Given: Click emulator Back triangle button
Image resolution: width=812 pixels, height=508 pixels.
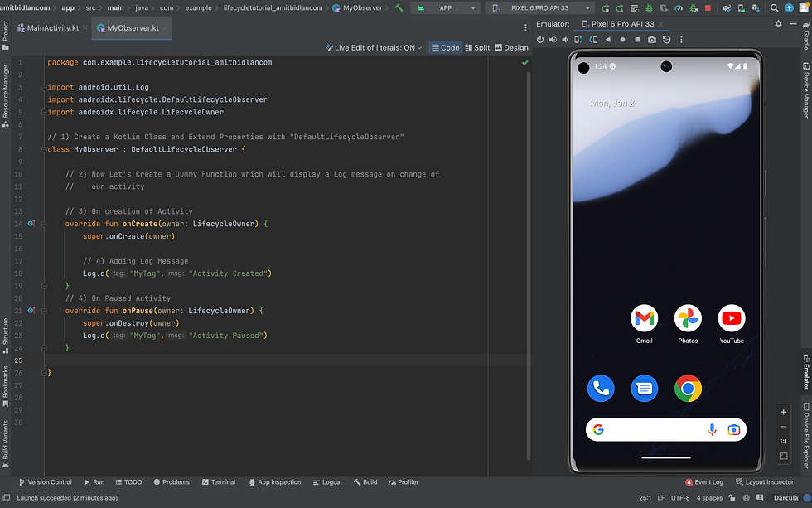Looking at the screenshot, I should click(608, 39).
